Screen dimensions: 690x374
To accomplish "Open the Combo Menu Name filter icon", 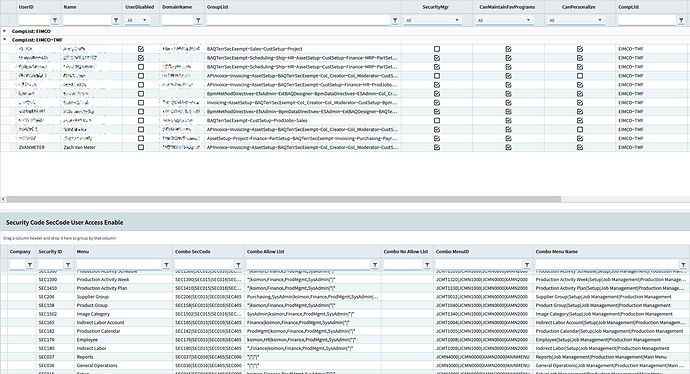I will click(x=683, y=265).
